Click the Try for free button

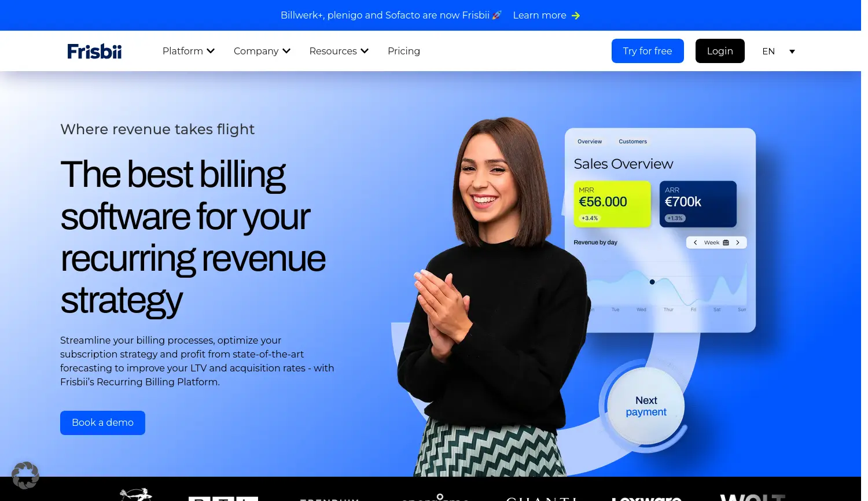648,51
